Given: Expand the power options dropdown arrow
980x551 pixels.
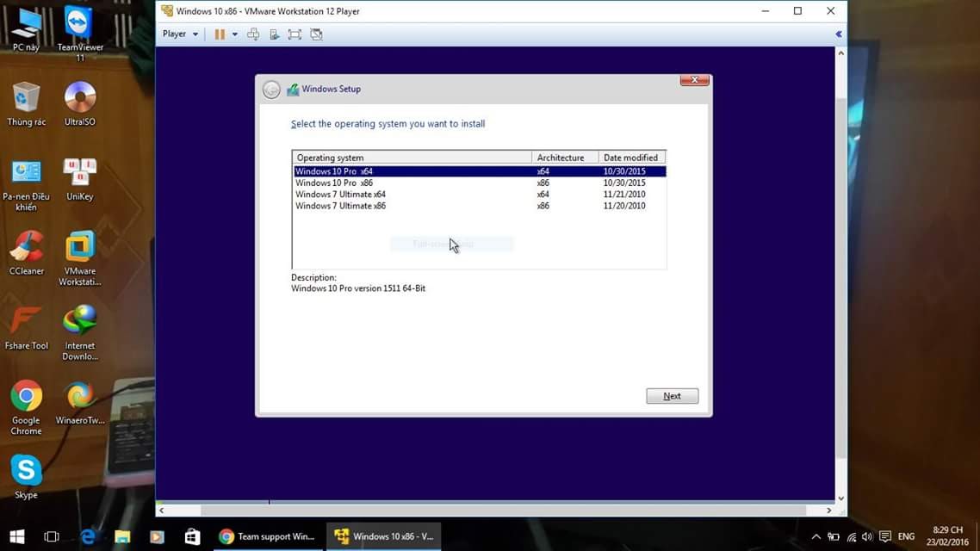Looking at the screenshot, I should 235,34.
